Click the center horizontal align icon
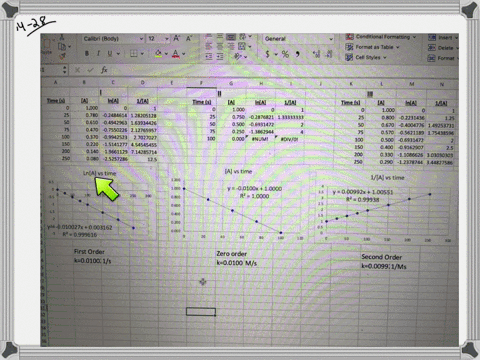480x360 pixels. [x=220, y=46]
